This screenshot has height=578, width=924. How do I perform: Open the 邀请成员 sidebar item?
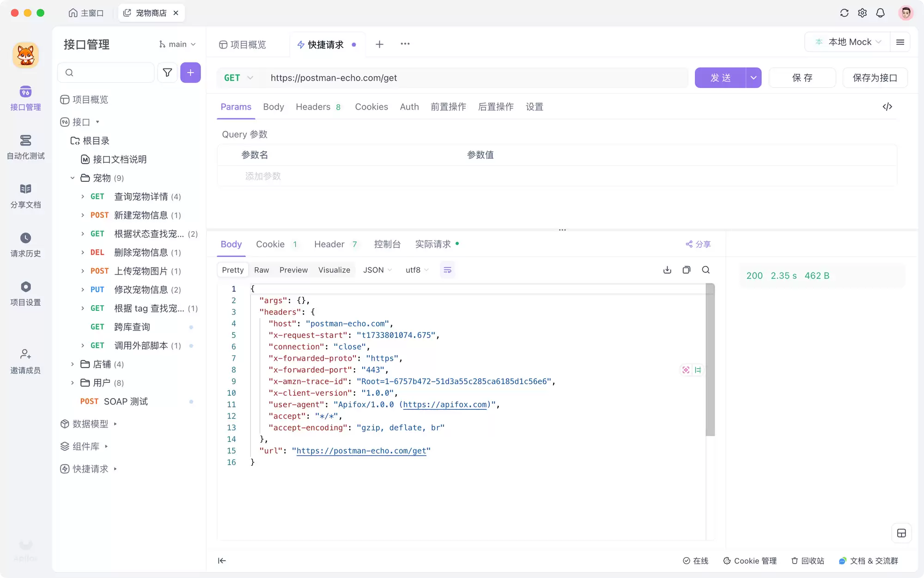coord(25,362)
